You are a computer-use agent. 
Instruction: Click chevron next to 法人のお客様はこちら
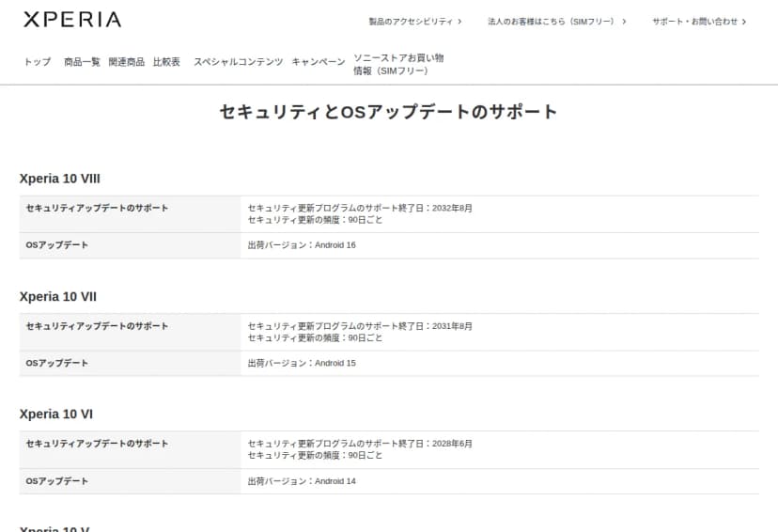click(624, 22)
